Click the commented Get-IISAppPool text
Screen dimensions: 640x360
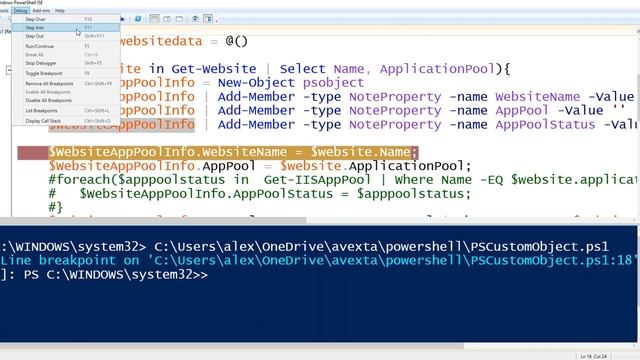(318, 180)
